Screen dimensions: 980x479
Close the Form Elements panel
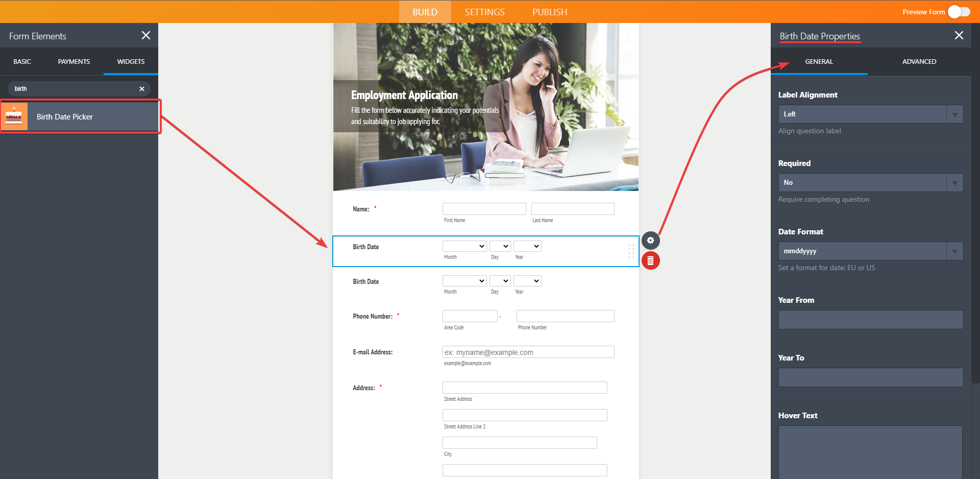[146, 35]
